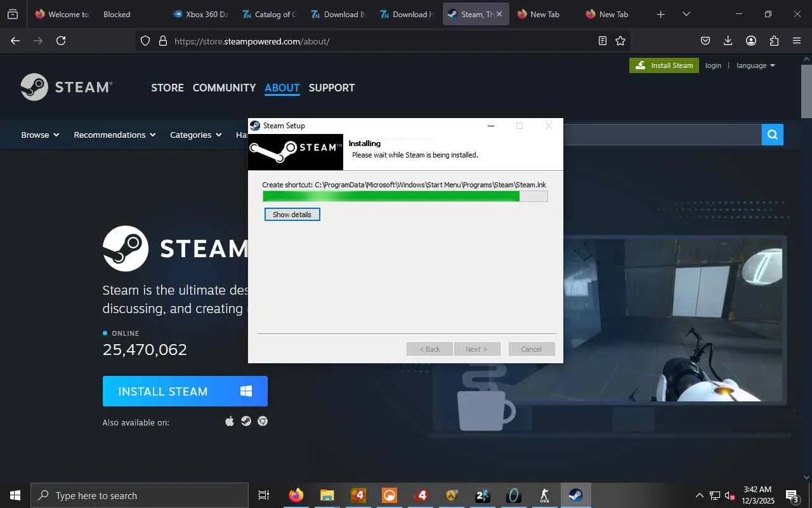Toggle Reader View for this page
This screenshot has height=508, width=812.
[603, 41]
